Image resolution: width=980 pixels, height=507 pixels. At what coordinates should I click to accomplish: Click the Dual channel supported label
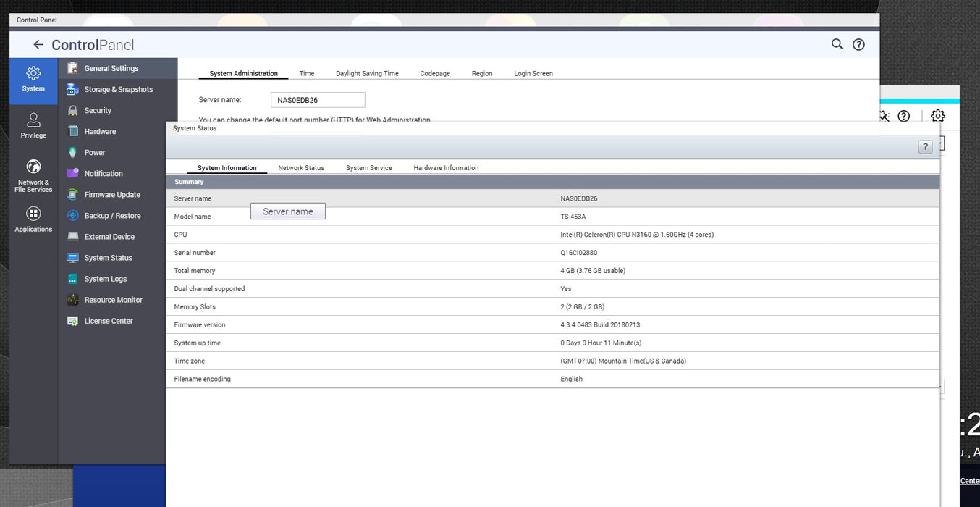209,289
